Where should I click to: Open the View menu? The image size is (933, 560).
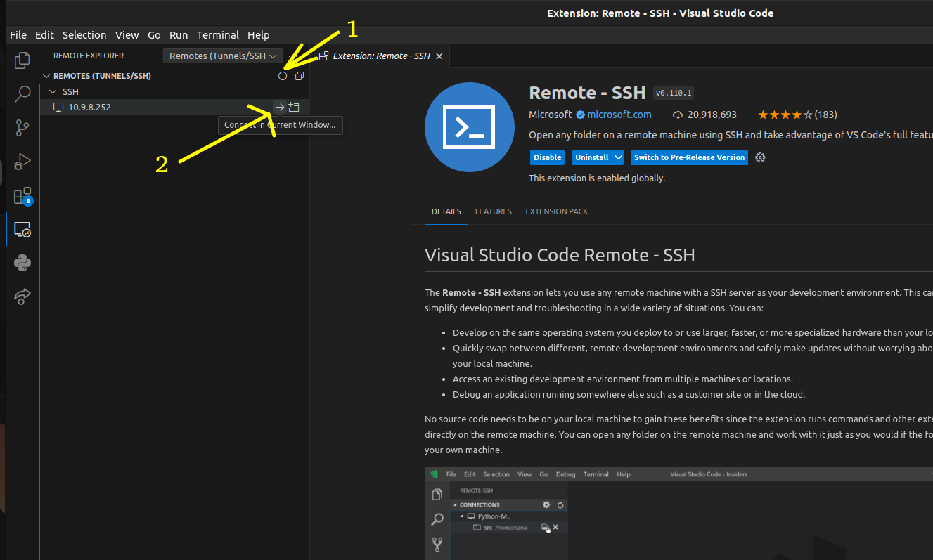point(127,34)
